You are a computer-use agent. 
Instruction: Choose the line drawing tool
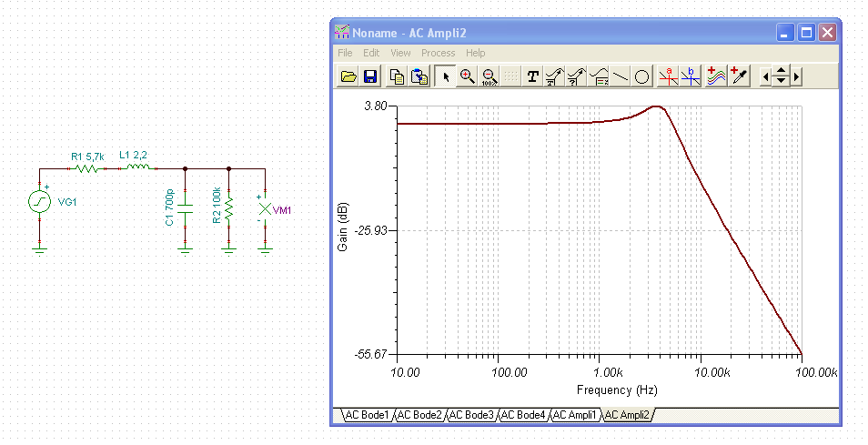(620, 76)
